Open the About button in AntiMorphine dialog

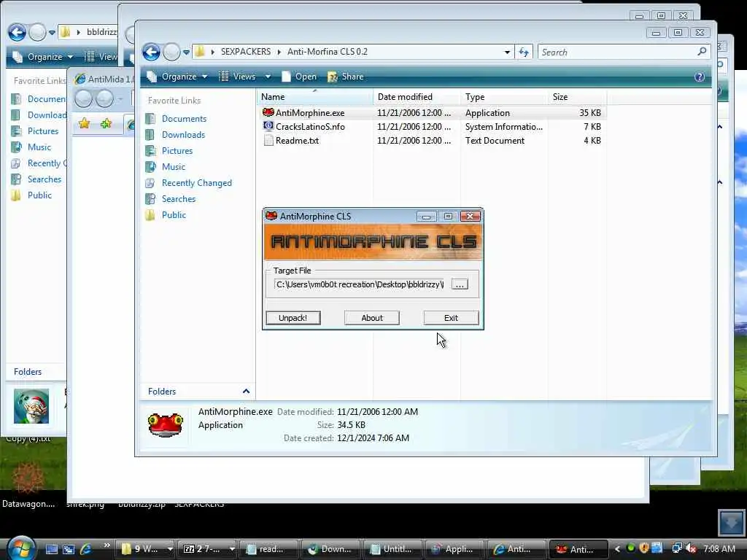[x=371, y=318]
